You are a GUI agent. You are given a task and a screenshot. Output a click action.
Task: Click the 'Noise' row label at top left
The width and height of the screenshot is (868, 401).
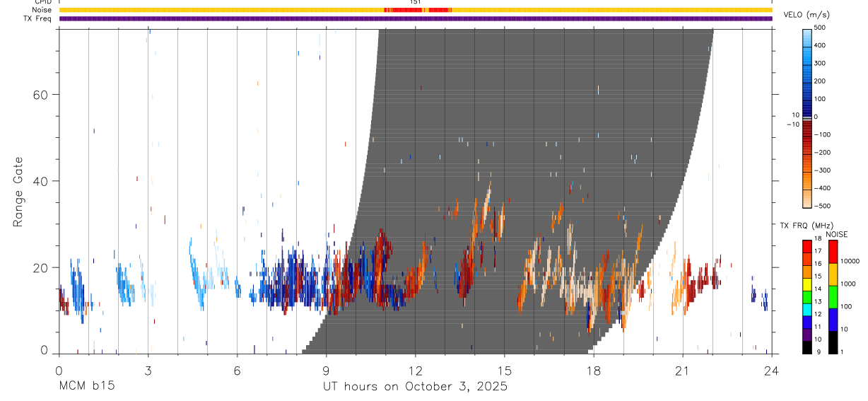(42, 10)
